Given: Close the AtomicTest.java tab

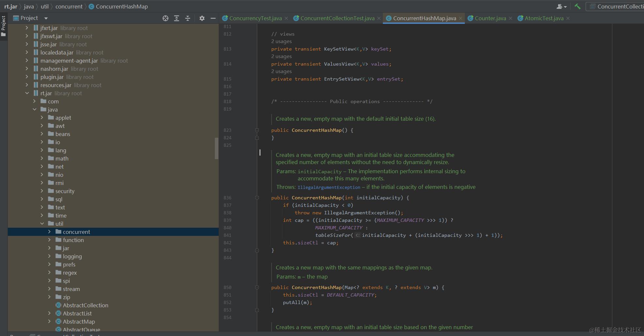Looking at the screenshot, I should (568, 18).
